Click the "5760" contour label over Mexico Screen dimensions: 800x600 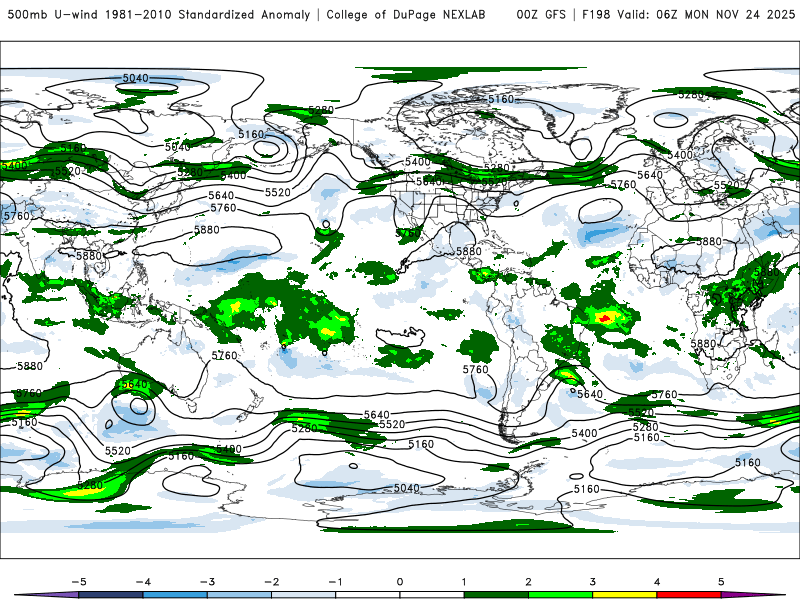409,233
